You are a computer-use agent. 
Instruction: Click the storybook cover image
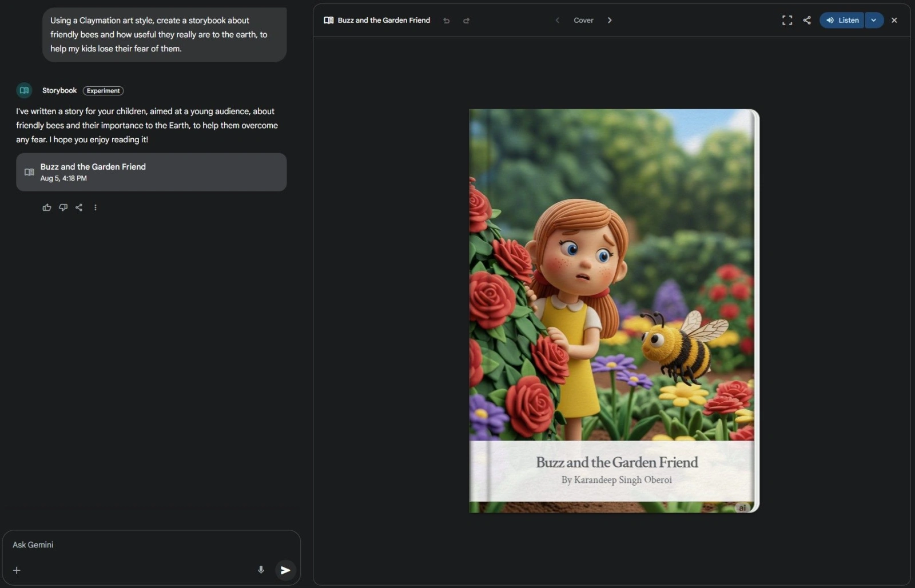[612, 274]
